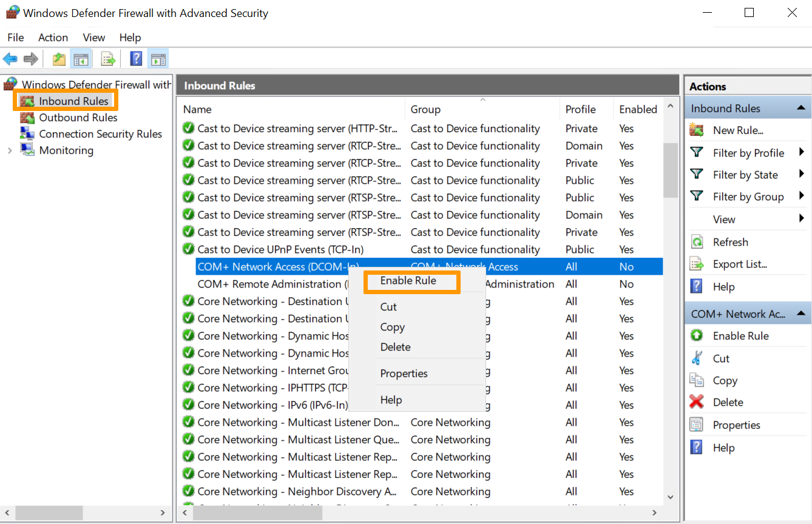Open the Properties icon in the Actions pane
This screenshot has width=812, height=524.
(x=697, y=425)
